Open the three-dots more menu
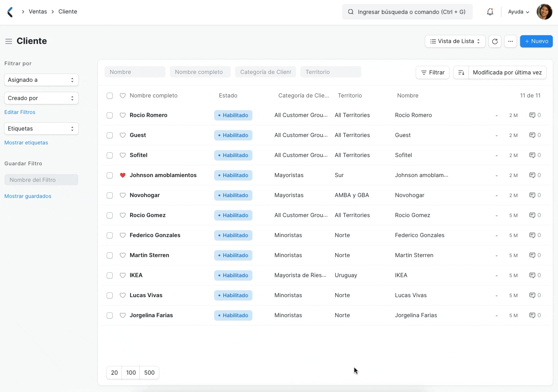Screen dimensions: 558x392 point(511,41)
